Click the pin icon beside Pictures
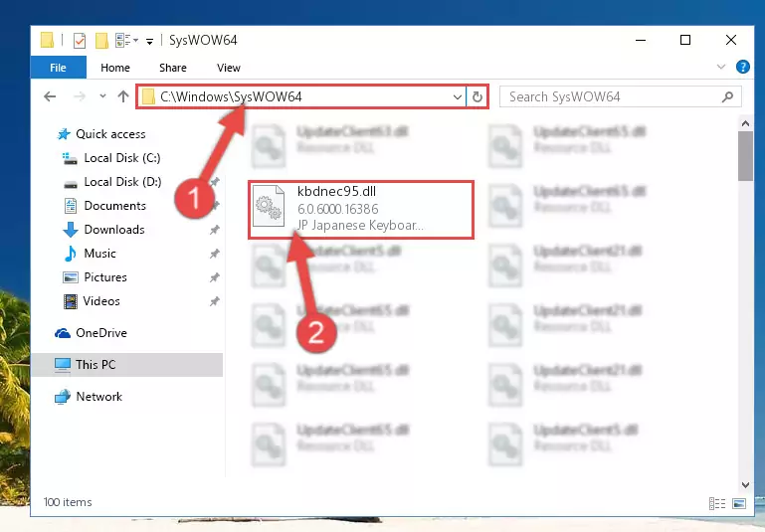 pyautogui.click(x=214, y=277)
